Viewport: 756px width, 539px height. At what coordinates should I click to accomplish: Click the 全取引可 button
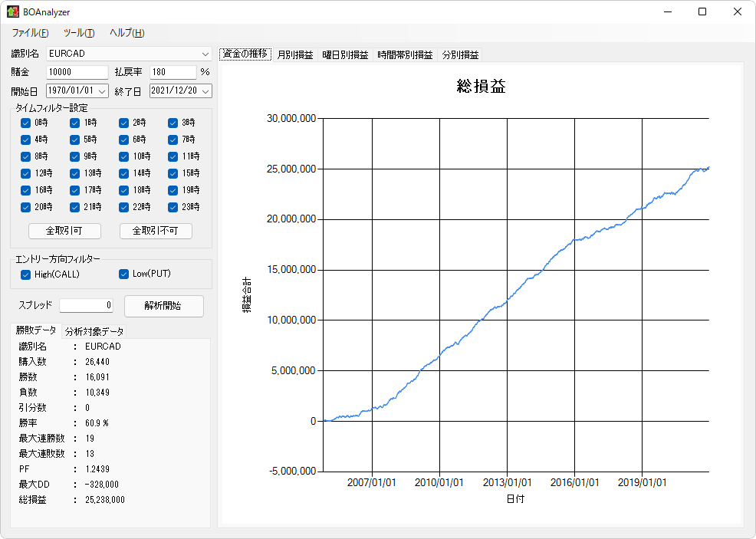click(x=64, y=231)
